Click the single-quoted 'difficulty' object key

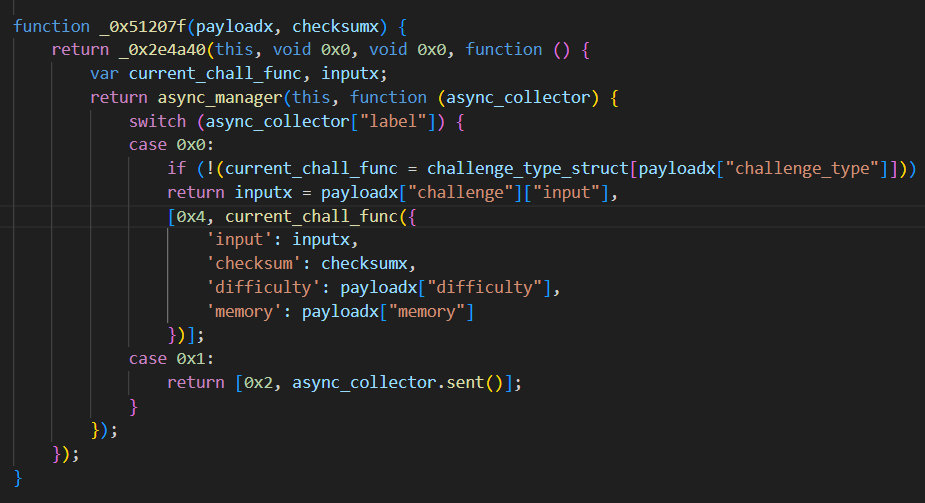(x=263, y=288)
